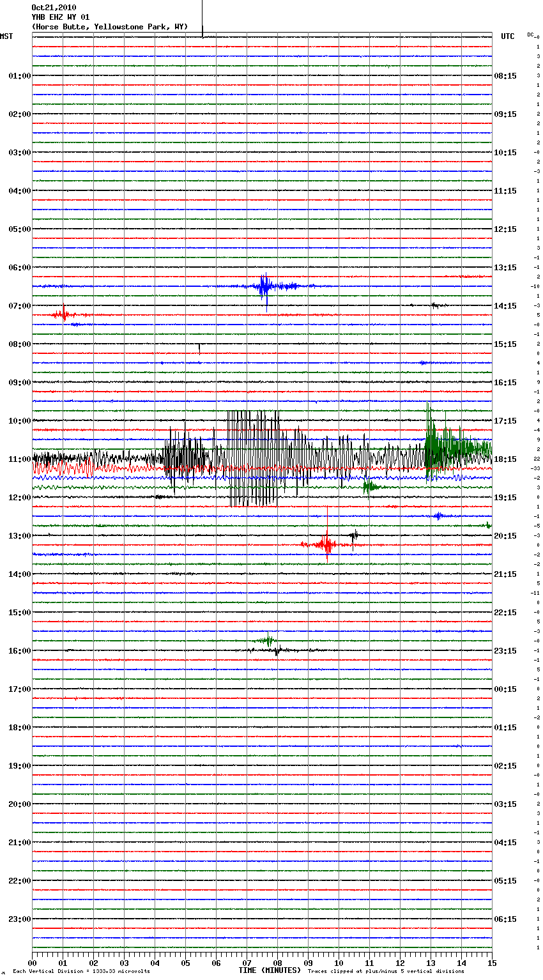Select the 16:00 MST time label
Image resolution: width=543 pixels, height=980 pixels.
pos(19,651)
